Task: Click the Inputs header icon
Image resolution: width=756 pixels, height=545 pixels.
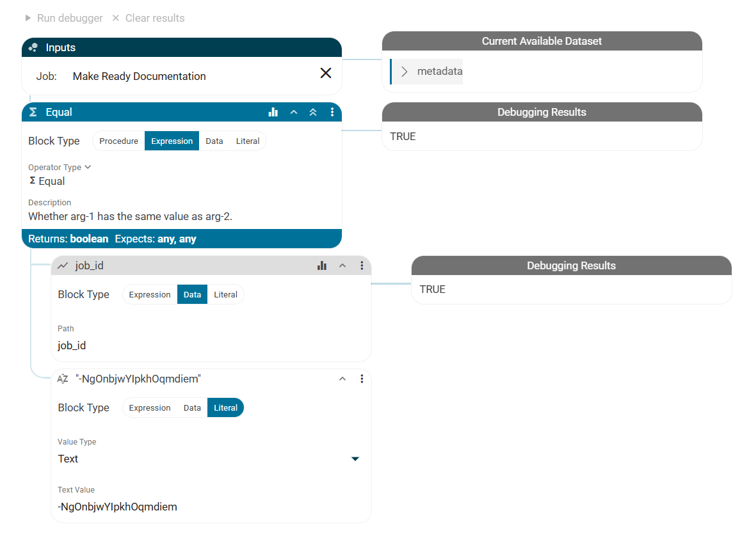Action: (33, 47)
